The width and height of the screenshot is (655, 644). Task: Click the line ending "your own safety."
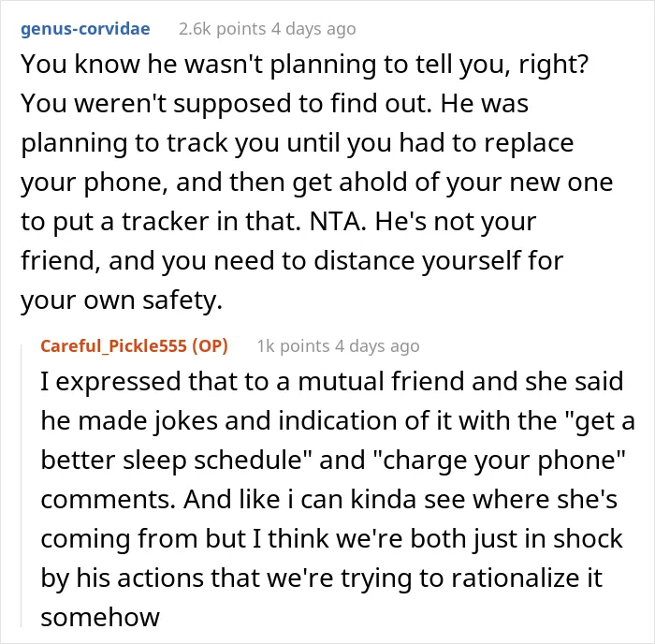(122, 300)
